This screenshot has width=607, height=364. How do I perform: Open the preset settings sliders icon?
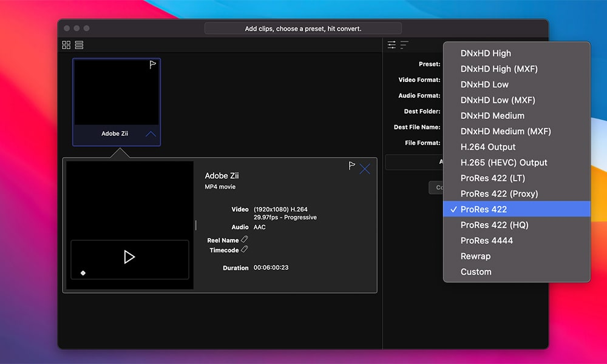pos(392,45)
